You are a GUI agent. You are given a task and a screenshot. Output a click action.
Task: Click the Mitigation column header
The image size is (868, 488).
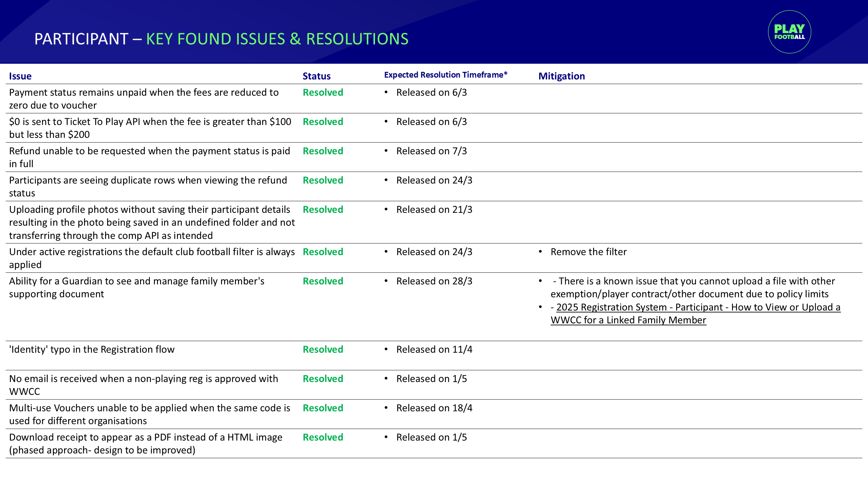tap(561, 76)
